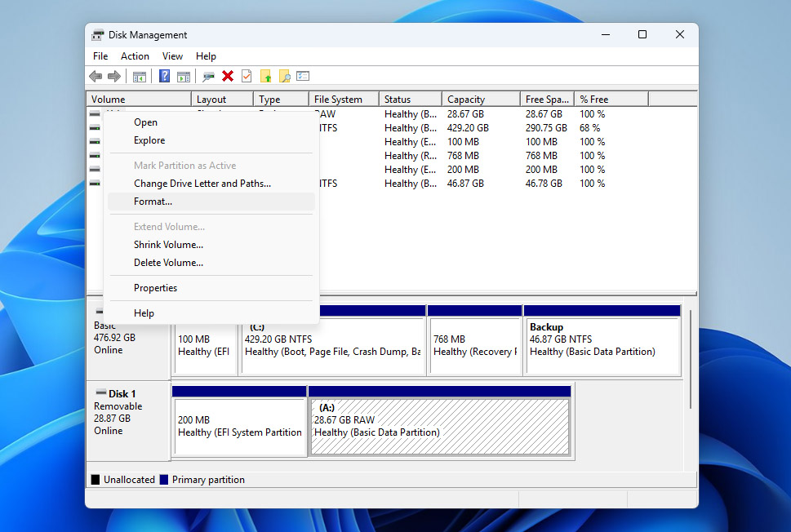Viewport: 791px width, 532px height.
Task: Open the View menu
Action: pos(172,55)
